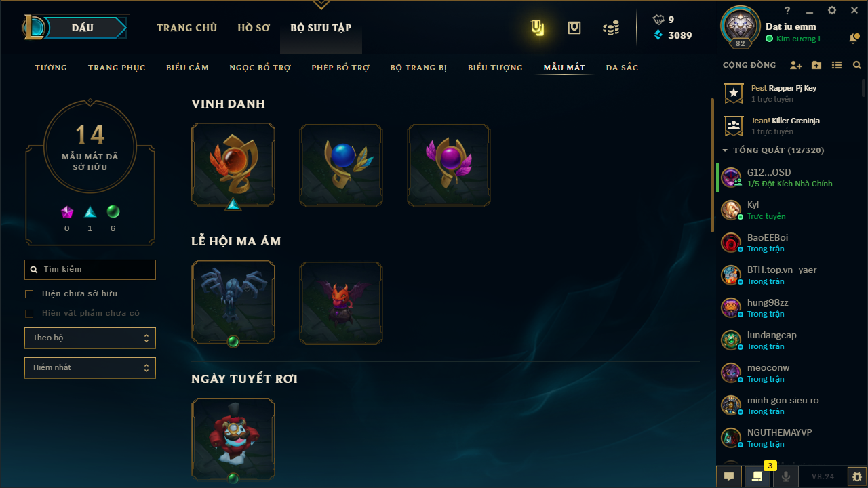Open the Hiếm nhất sort dropdown
The height and width of the screenshot is (488, 868).
(x=90, y=368)
